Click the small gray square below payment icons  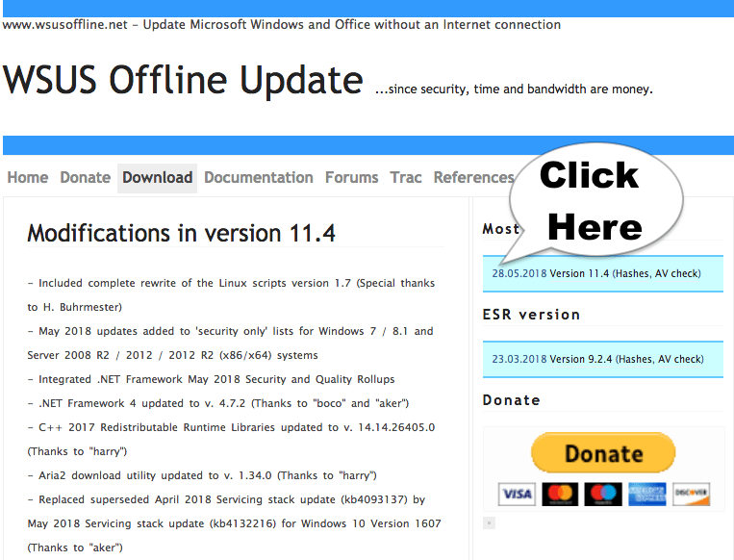[489, 523]
